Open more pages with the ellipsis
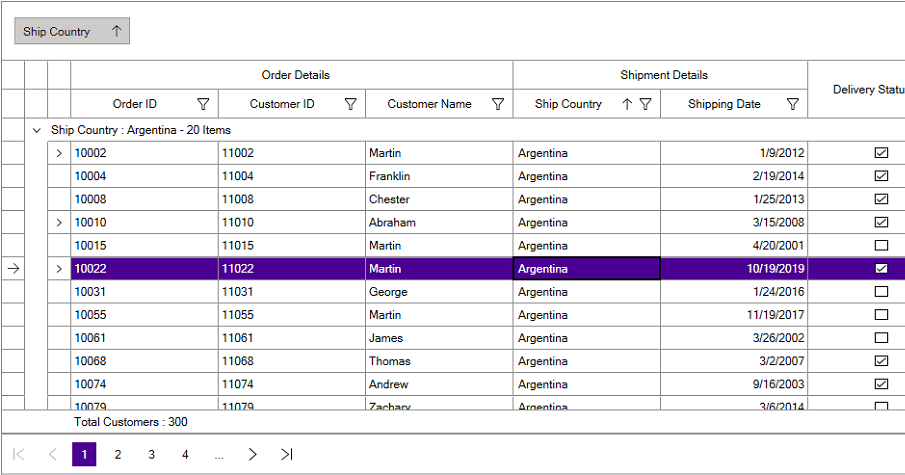 click(219, 455)
